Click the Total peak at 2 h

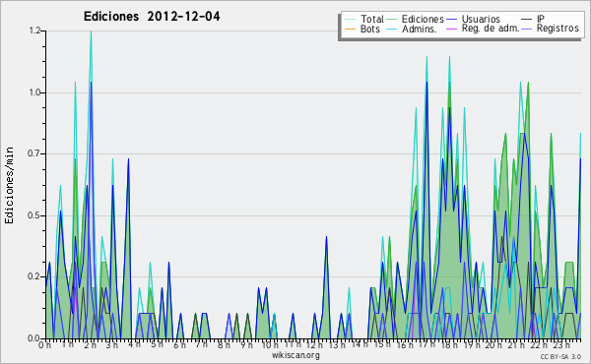[91, 31]
